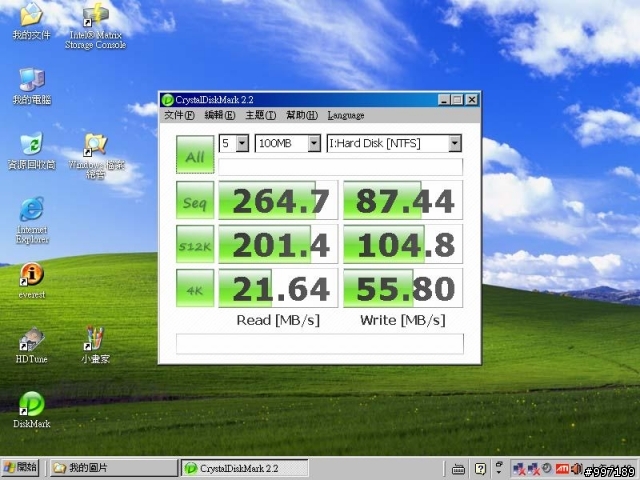
Task: Click the empty comment field at window bottom
Action: point(320,344)
